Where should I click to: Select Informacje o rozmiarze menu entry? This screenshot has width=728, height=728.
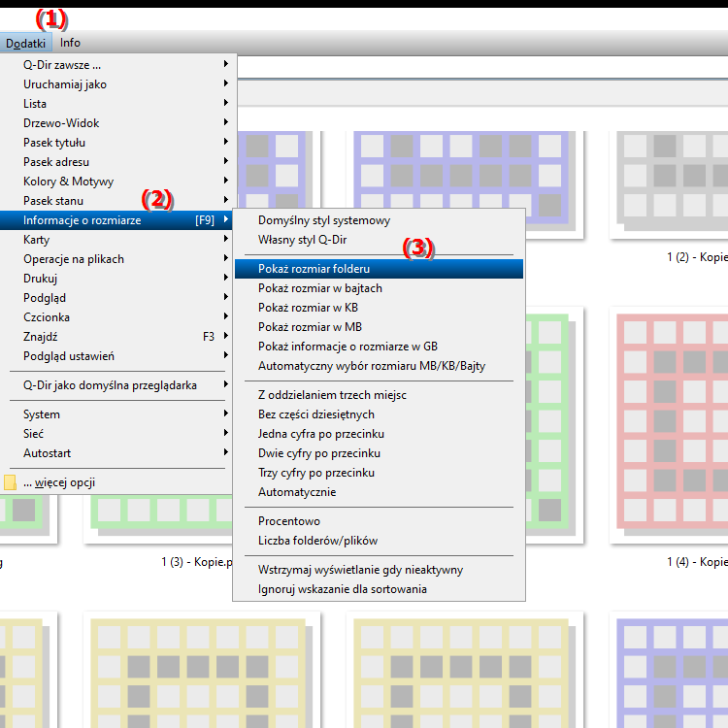point(118,220)
